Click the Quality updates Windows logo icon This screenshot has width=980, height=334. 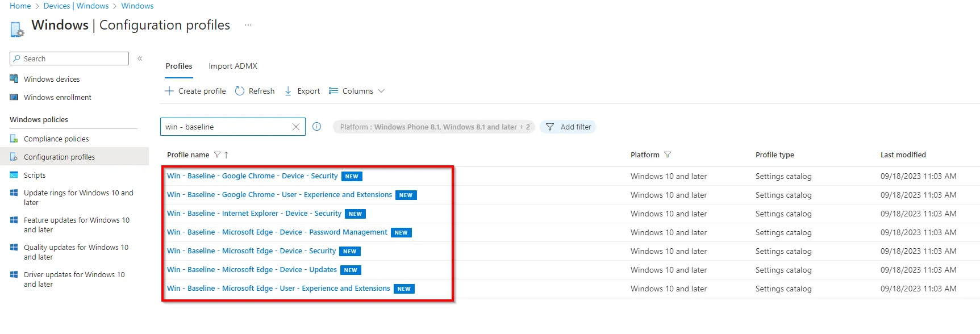[x=14, y=248]
